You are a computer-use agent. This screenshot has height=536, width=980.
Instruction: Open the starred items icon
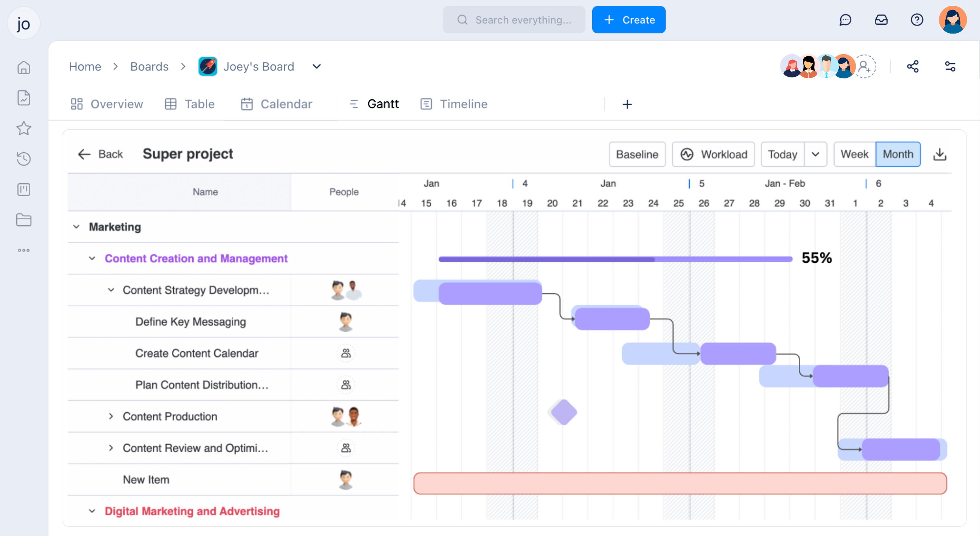[x=24, y=129]
